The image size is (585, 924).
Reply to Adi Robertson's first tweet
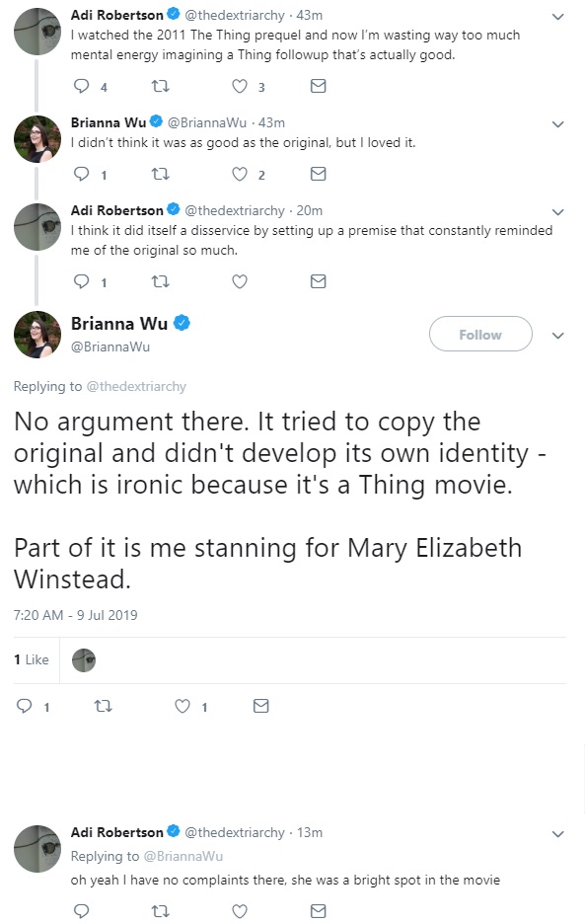81,86
